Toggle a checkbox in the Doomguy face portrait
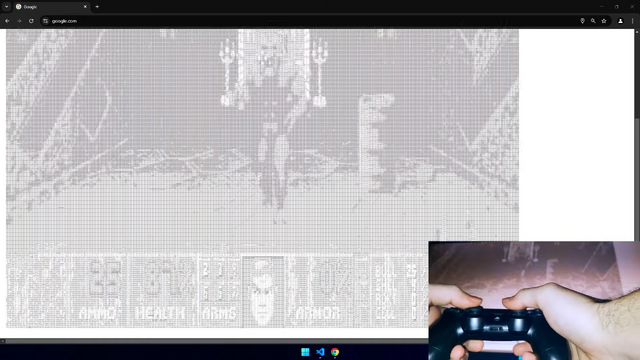Image resolution: width=640 pixels, height=360 pixels. click(263, 291)
